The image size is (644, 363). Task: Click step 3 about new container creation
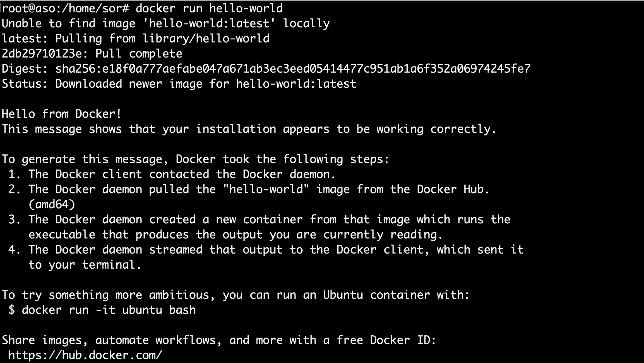259,219
